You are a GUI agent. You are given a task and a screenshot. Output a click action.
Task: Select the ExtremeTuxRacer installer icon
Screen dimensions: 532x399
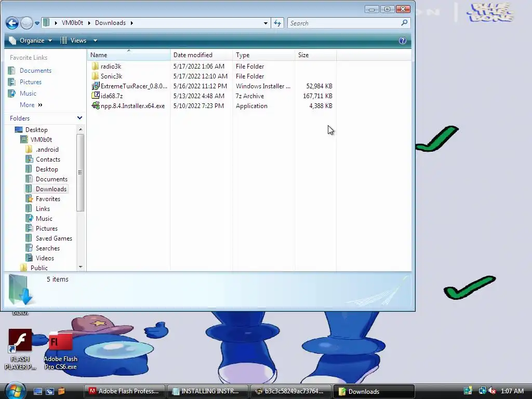click(x=96, y=86)
